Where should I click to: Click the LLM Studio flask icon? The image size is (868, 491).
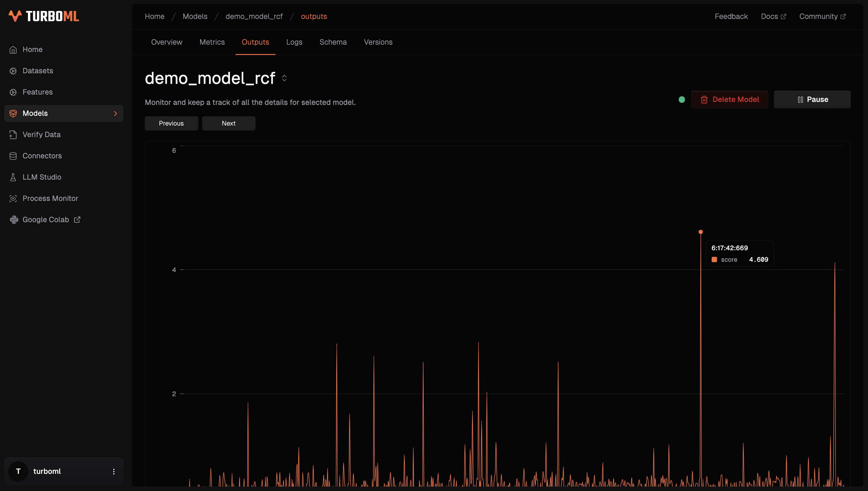click(13, 177)
